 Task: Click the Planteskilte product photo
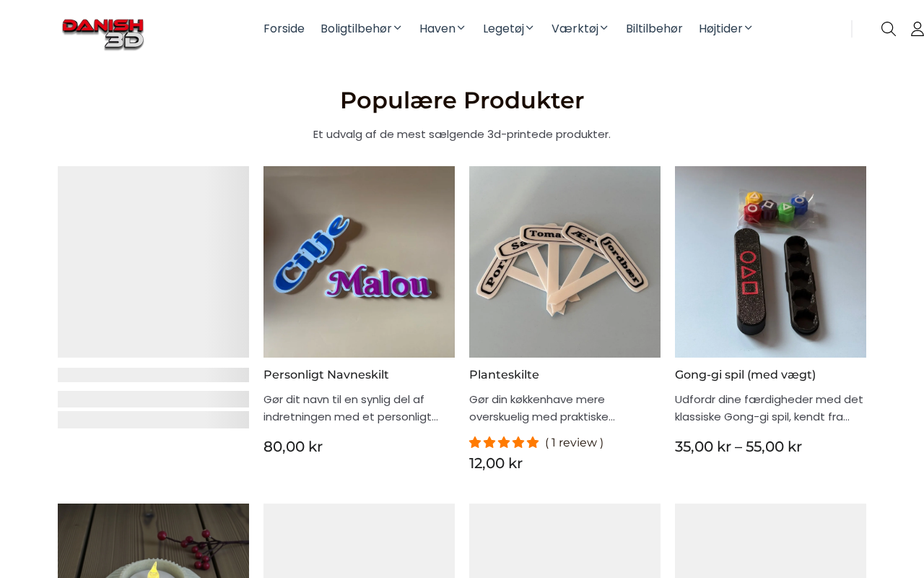(565, 262)
